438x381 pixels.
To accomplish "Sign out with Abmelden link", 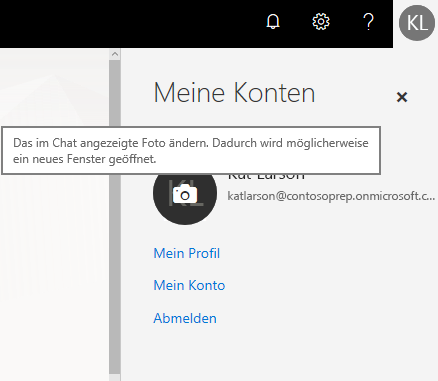I will point(185,318).
